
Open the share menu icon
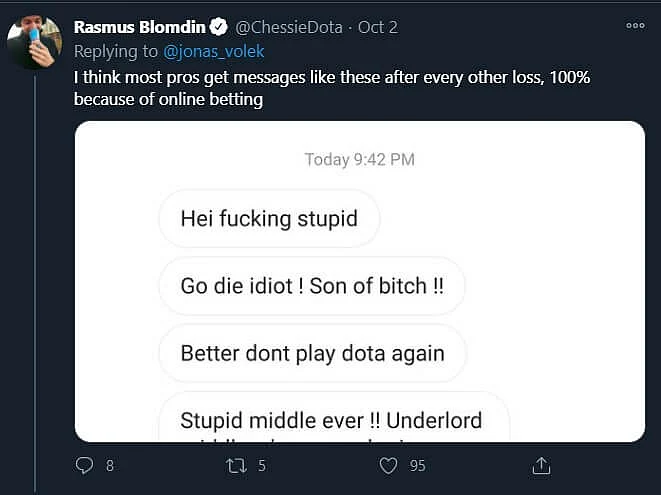click(541, 465)
